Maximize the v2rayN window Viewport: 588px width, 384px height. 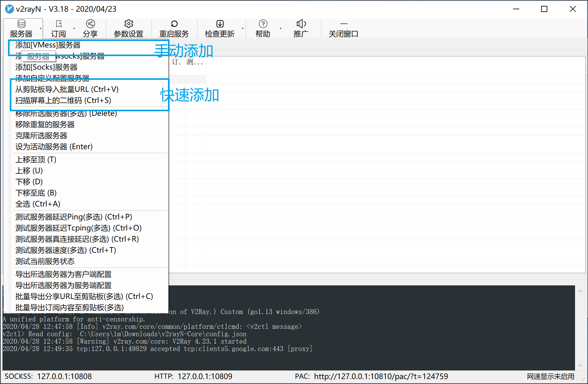click(544, 9)
